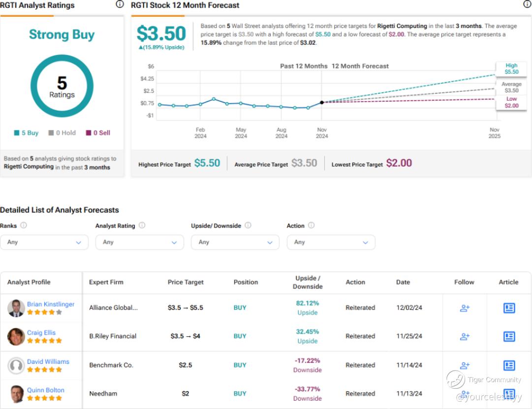Screen dimensions: 532x409
Task: Click the High $5.50 forecast label
Action: (511, 68)
